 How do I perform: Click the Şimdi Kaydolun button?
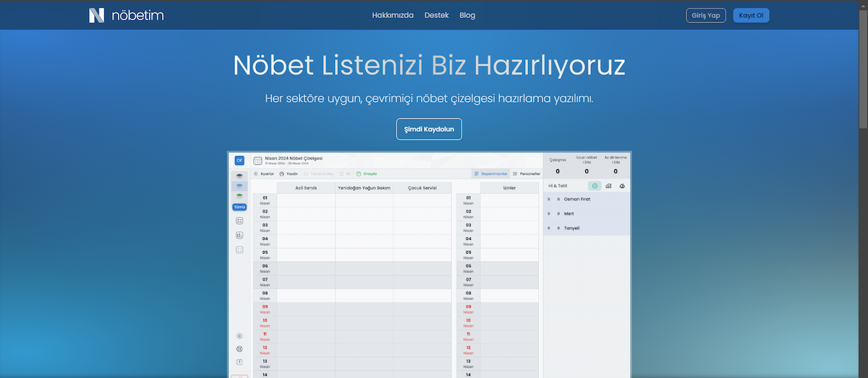(429, 129)
